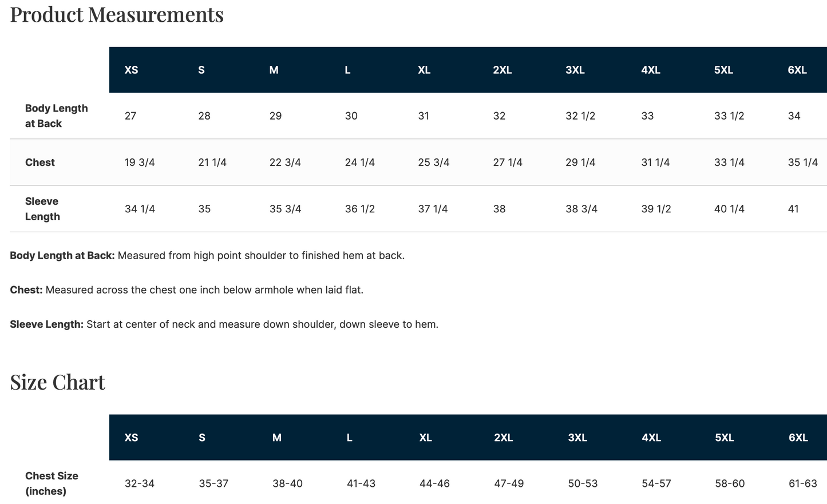Click the Body Length at Back row label

coord(57,116)
